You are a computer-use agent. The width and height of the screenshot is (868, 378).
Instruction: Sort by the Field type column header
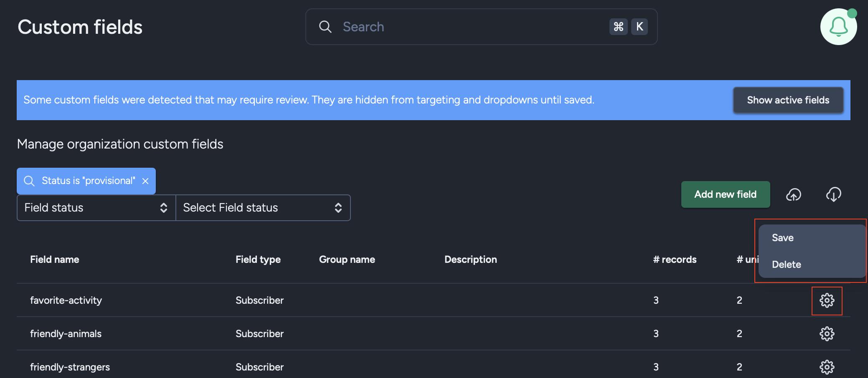pyautogui.click(x=258, y=260)
